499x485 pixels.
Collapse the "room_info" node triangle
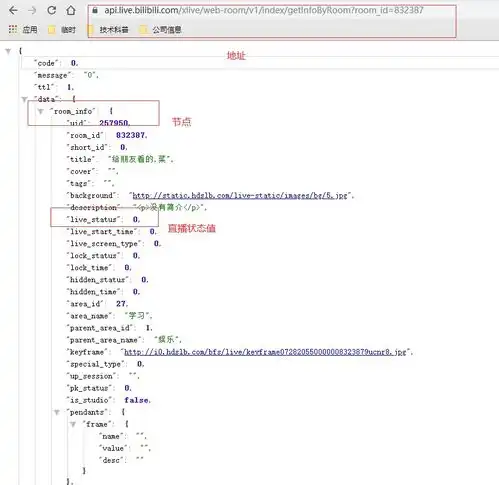pyautogui.click(x=40, y=111)
